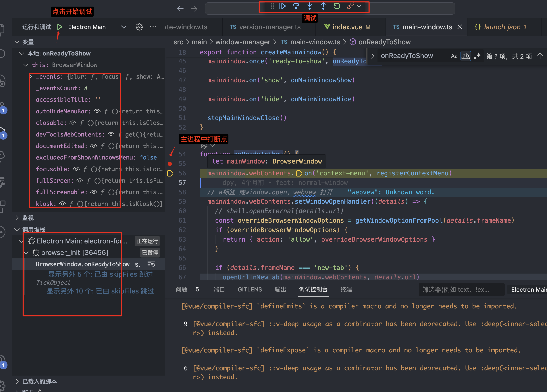Reveal autoHideMenuBar value via the eye icon
The height and width of the screenshot is (392, 547).
pyautogui.click(x=97, y=111)
